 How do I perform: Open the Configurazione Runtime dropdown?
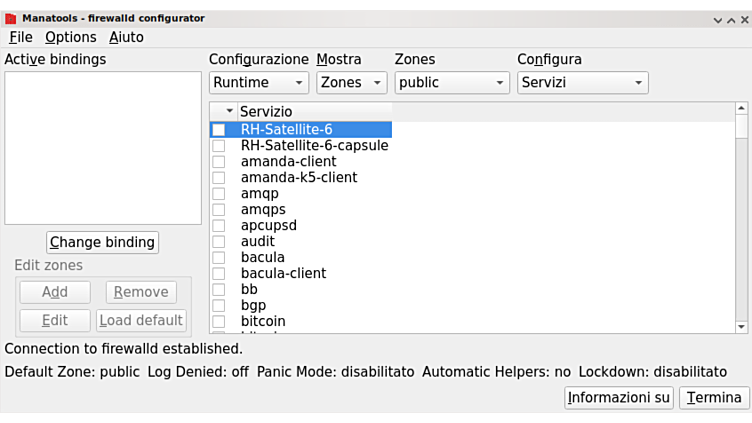(258, 83)
